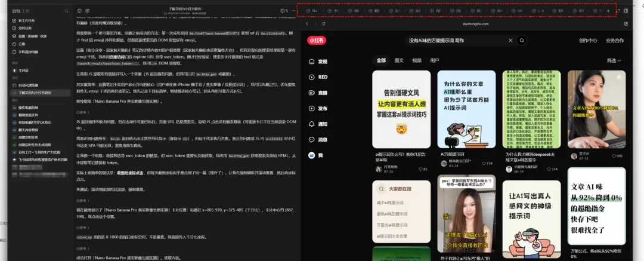Open the 豆包工作+飞书的生产力实践 conversation
The image size is (644, 261).
pos(36,152)
